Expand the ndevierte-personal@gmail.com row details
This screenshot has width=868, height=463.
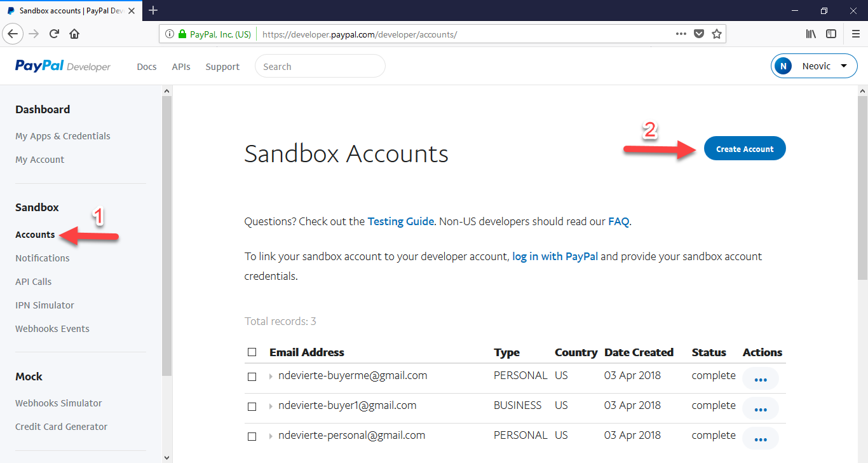271,436
